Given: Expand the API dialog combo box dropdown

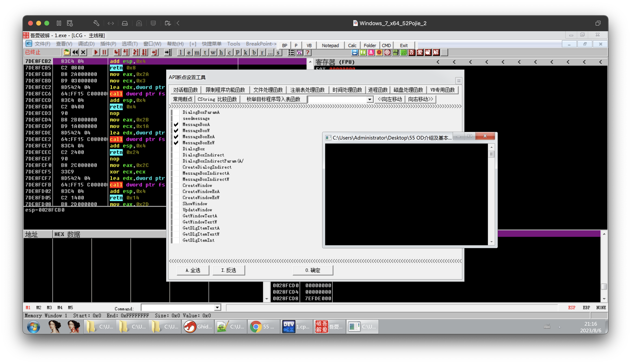Looking at the screenshot, I should pos(370,100).
